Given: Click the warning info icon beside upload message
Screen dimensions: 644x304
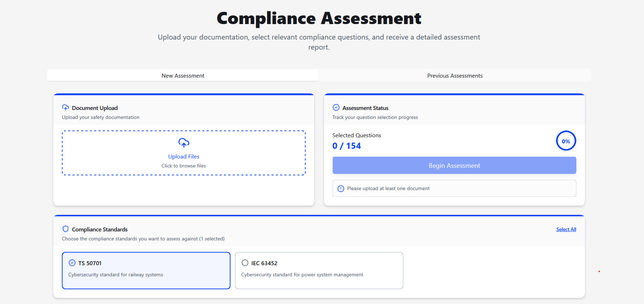Looking at the screenshot, I should pos(341,189).
